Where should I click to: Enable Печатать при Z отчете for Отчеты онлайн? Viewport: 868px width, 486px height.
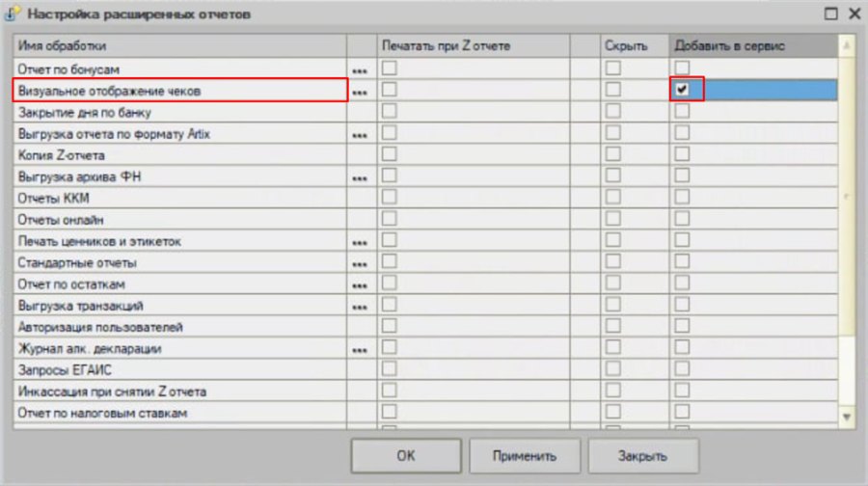[x=390, y=218]
